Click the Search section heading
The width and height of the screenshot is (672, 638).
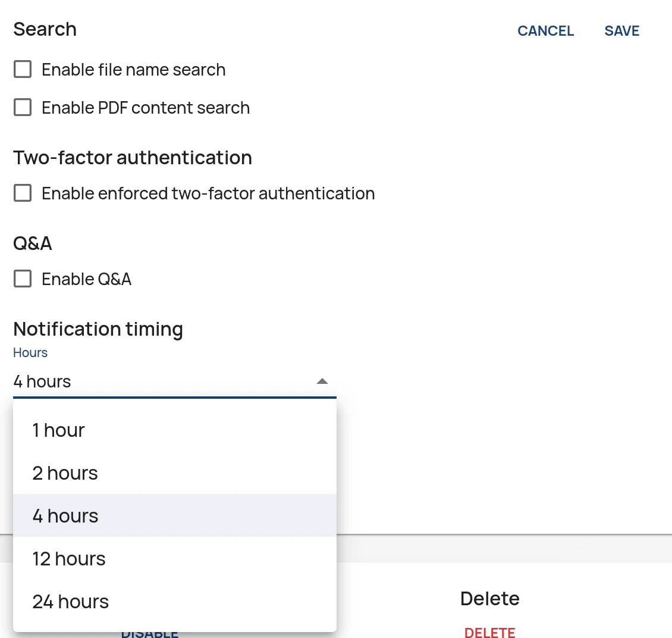[45, 29]
